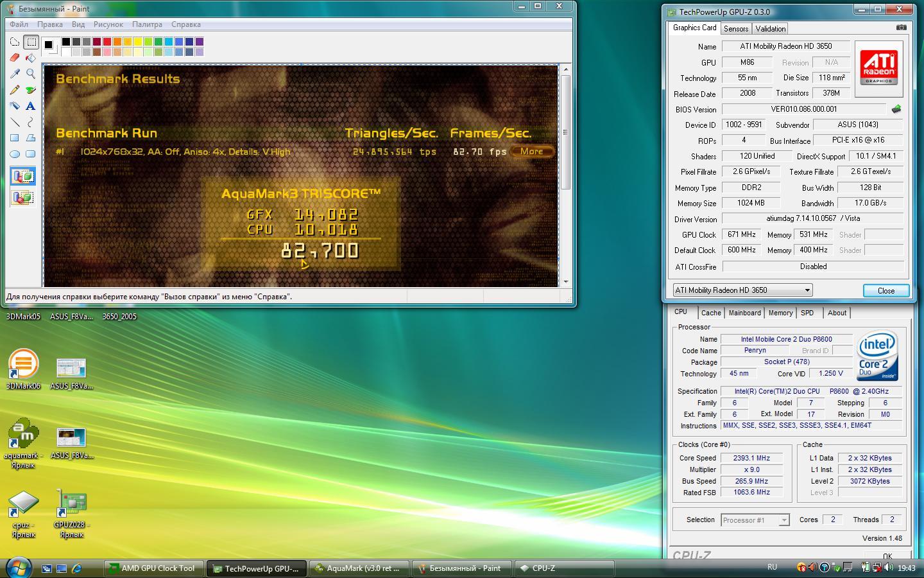The image size is (924, 578).
Task: Click Paint vertical scrollbar down arrow
Action: [x=565, y=281]
